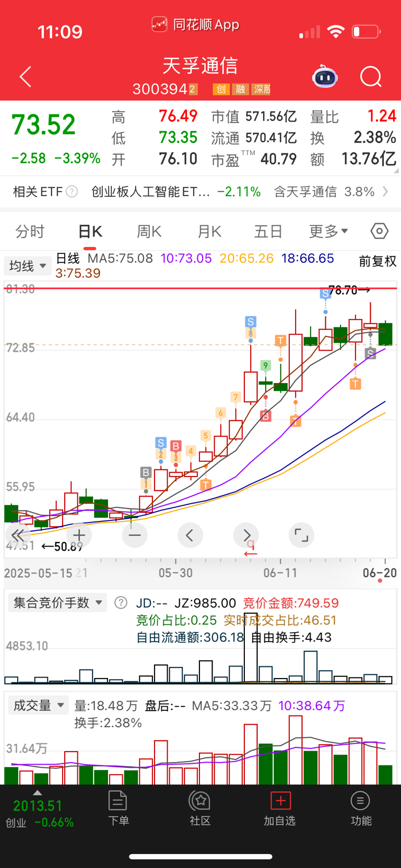Switch to 分时 tab
Viewport: 401px width, 868px height.
[30, 231]
